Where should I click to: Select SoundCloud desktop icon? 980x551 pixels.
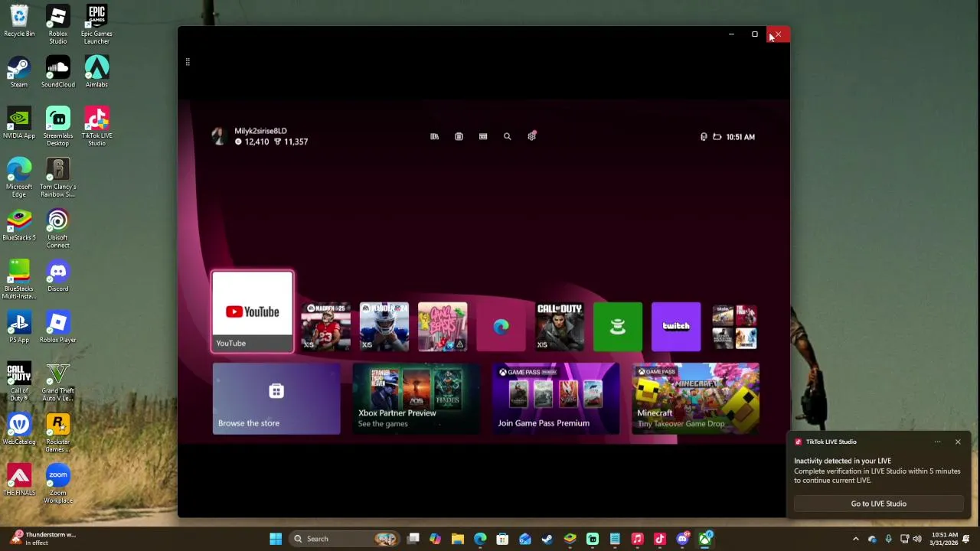[58, 72]
